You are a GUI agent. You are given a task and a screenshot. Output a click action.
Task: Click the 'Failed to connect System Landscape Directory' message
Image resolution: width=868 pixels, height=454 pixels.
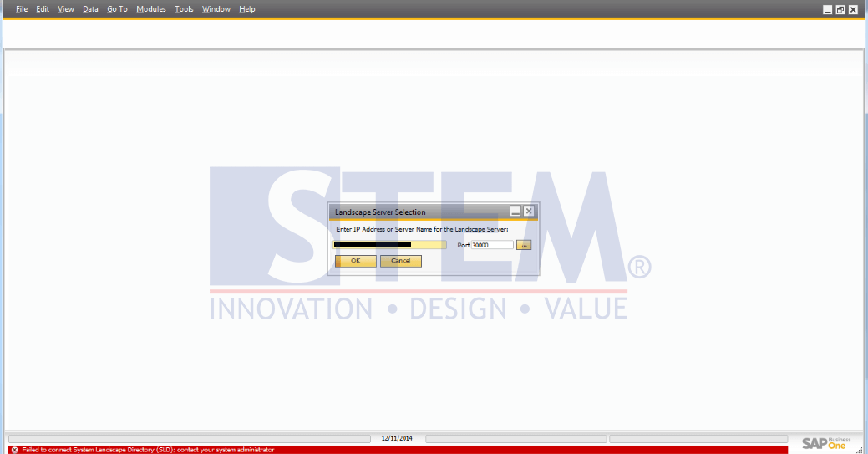point(148,450)
